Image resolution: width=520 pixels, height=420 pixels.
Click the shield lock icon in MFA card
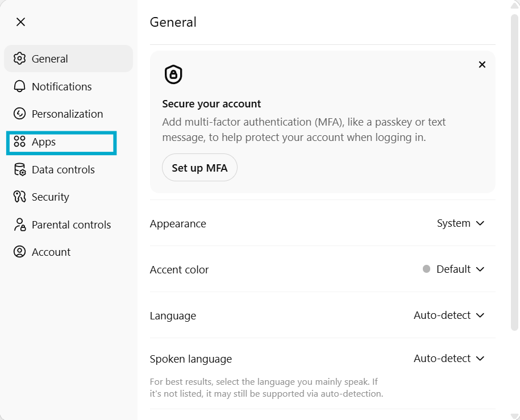[173, 74]
